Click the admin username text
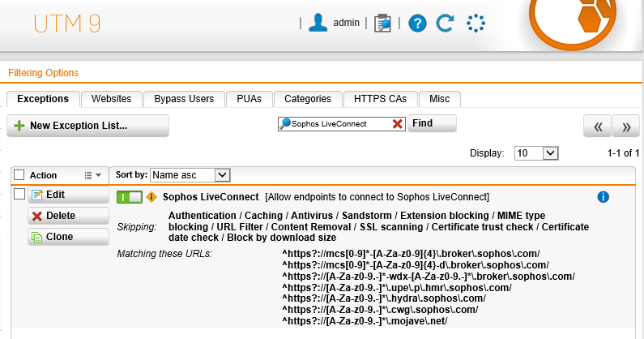This screenshot has height=339, width=644. point(346,23)
